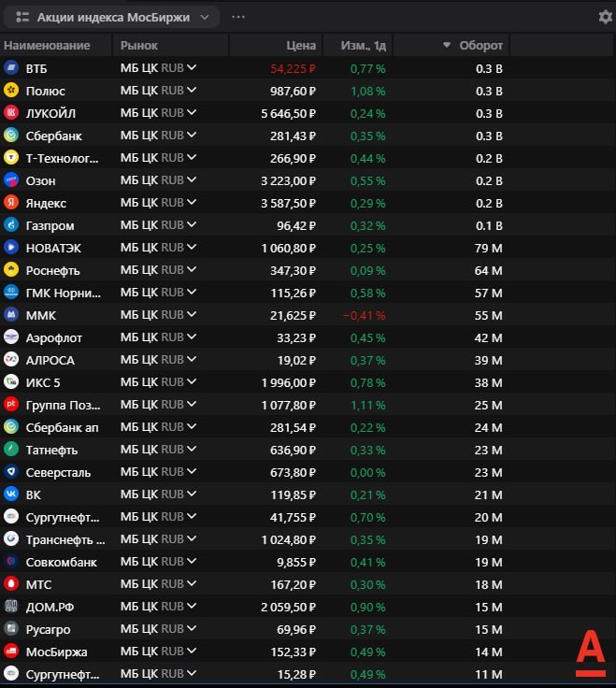Click the ВТБ price 54,225 ₽

click(x=294, y=69)
